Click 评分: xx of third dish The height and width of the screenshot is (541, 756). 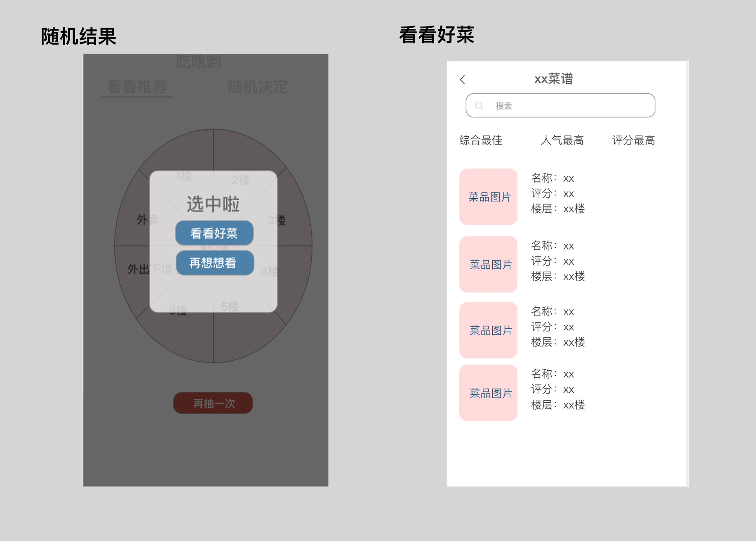click(552, 327)
